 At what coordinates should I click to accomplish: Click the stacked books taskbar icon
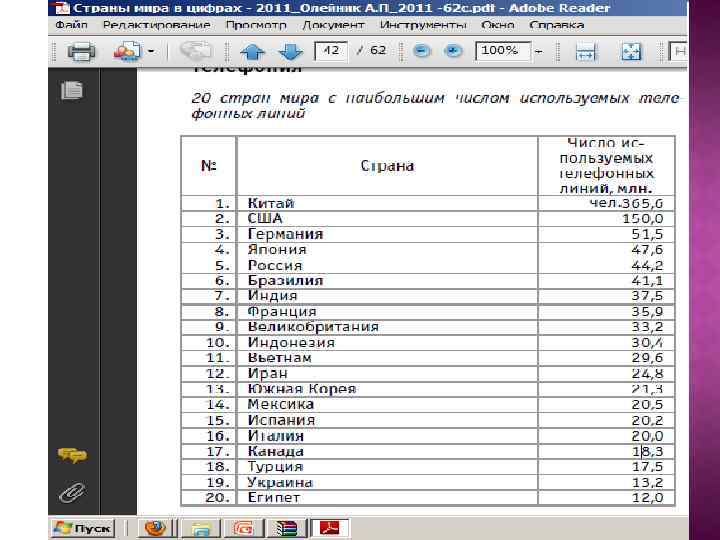286,529
